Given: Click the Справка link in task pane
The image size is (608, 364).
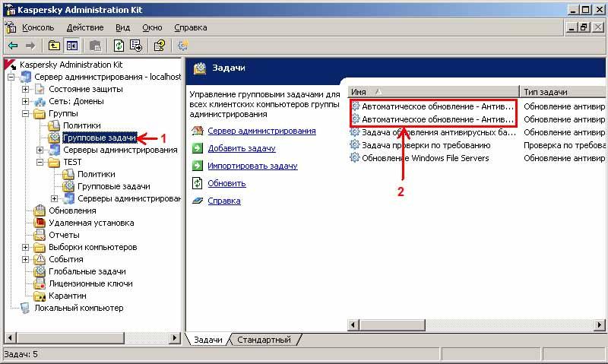Looking at the screenshot, I should (x=224, y=201).
